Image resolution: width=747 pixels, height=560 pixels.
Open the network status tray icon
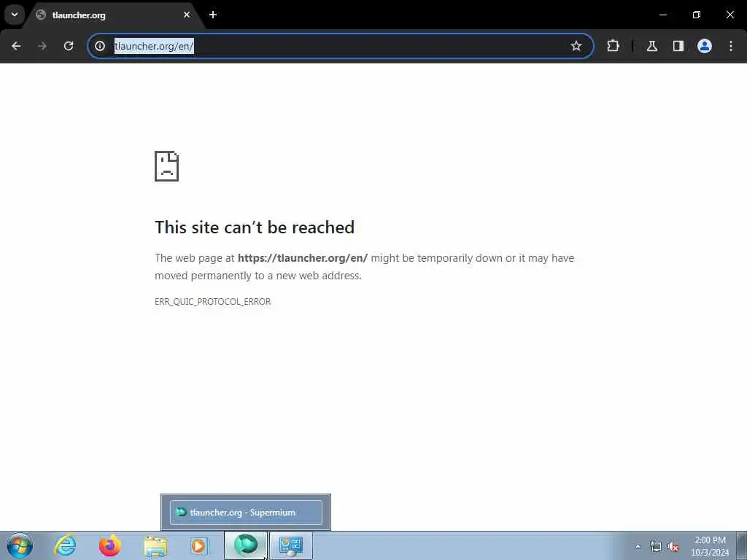[x=656, y=546]
